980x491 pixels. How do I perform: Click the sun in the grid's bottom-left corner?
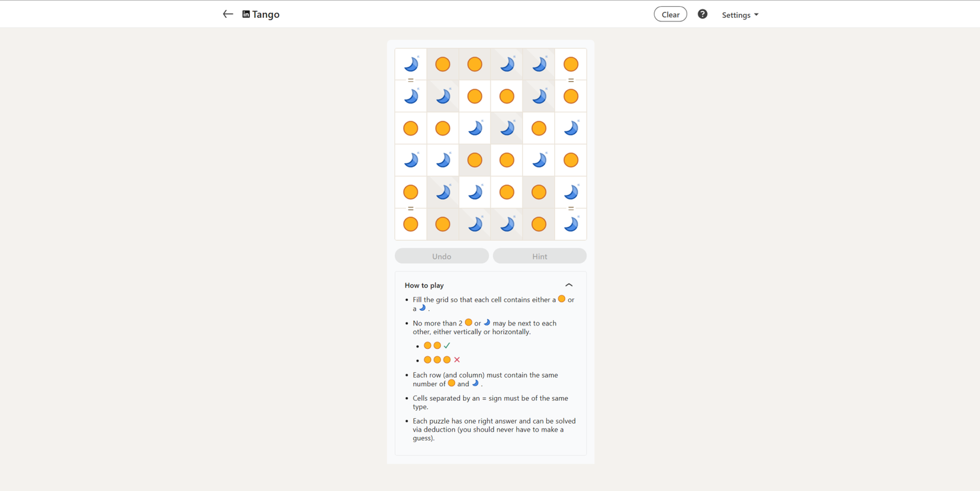point(411,224)
